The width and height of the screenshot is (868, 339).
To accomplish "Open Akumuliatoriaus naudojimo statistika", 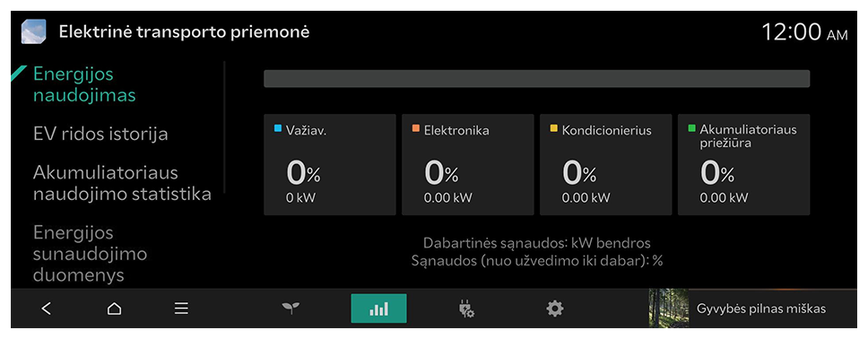I will 122,183.
